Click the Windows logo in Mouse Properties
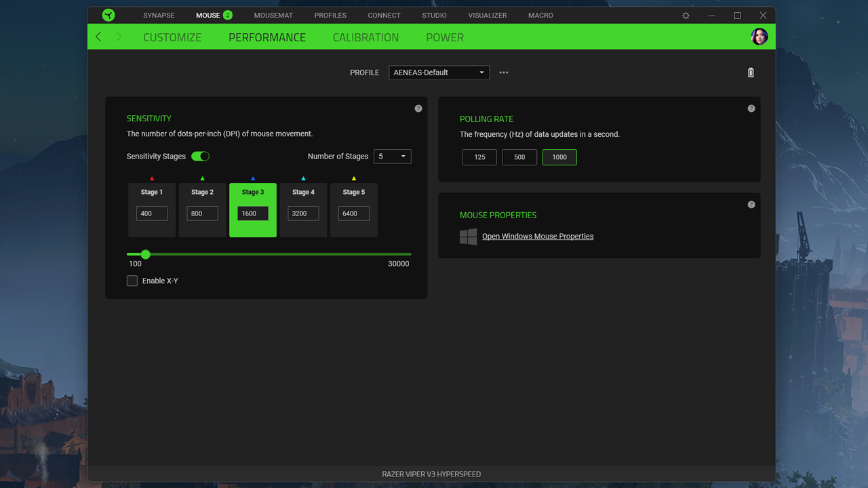 tap(469, 237)
